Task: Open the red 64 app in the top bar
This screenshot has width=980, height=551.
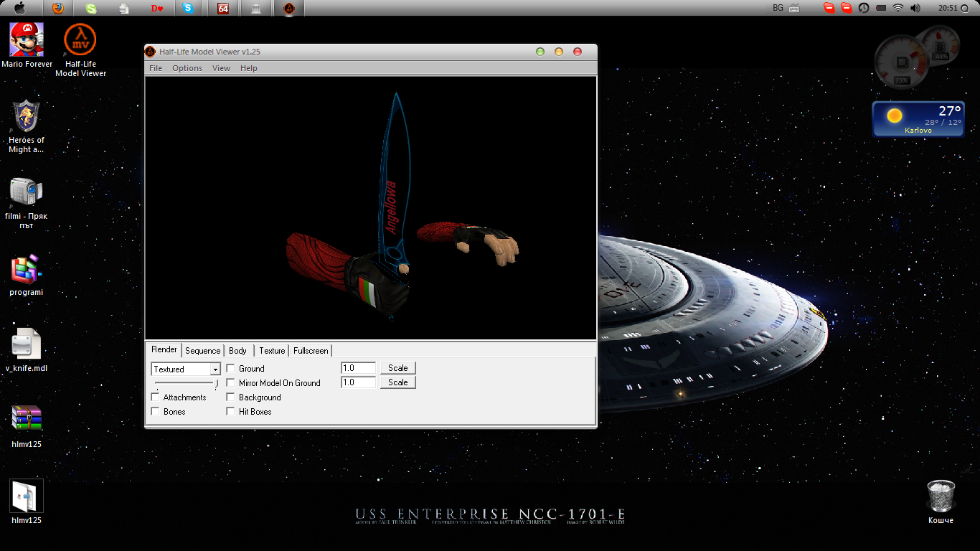Action: point(223,9)
